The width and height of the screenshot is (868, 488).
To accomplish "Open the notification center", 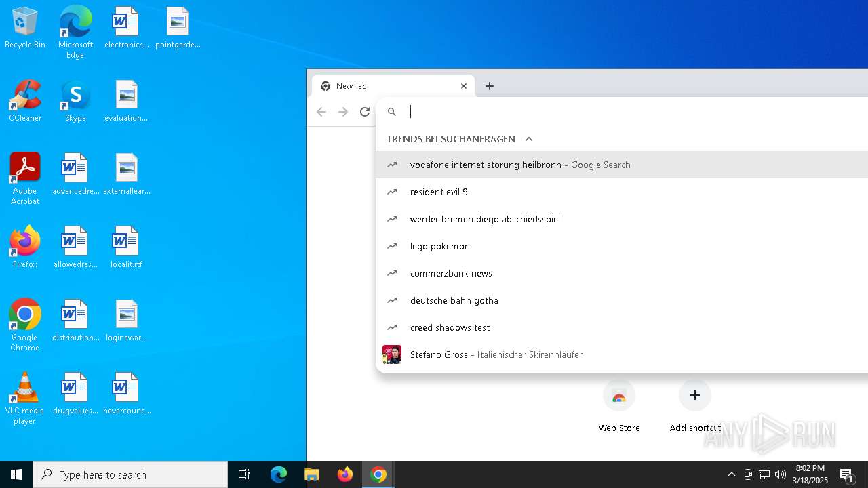I will click(x=847, y=474).
